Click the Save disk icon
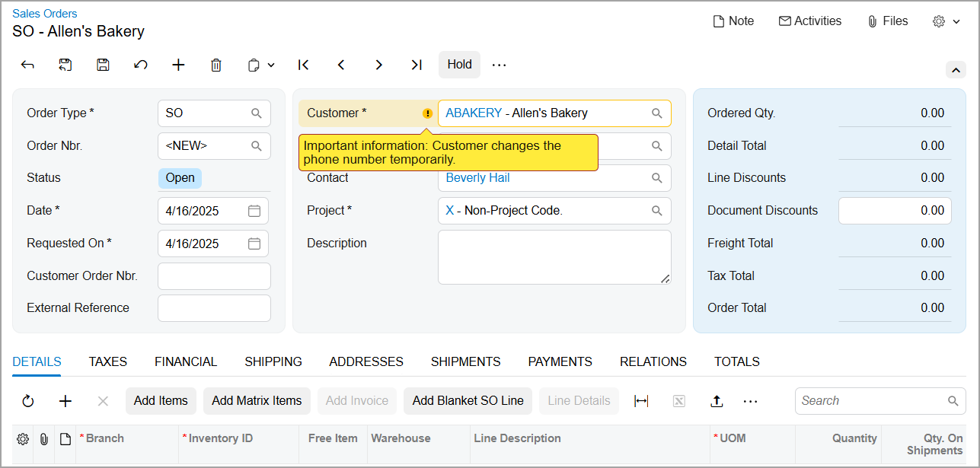The image size is (980, 468). pyautogui.click(x=103, y=65)
